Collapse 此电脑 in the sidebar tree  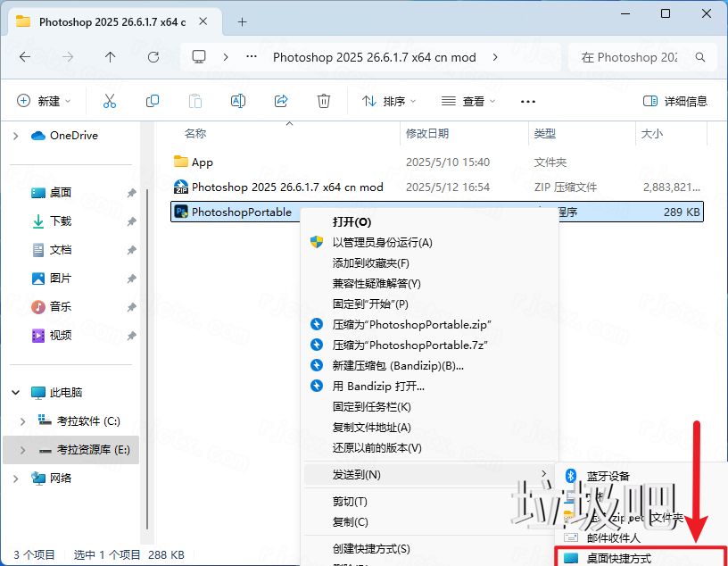point(16,392)
